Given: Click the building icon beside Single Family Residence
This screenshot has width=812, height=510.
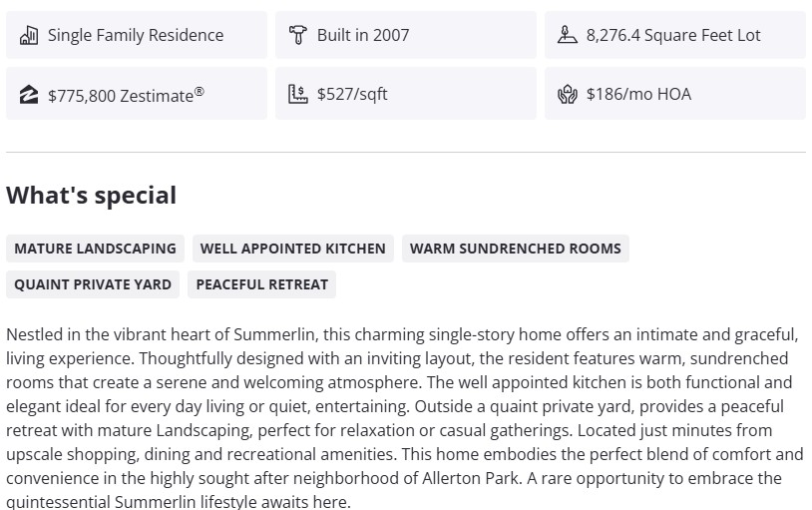Looking at the screenshot, I should point(29,36).
